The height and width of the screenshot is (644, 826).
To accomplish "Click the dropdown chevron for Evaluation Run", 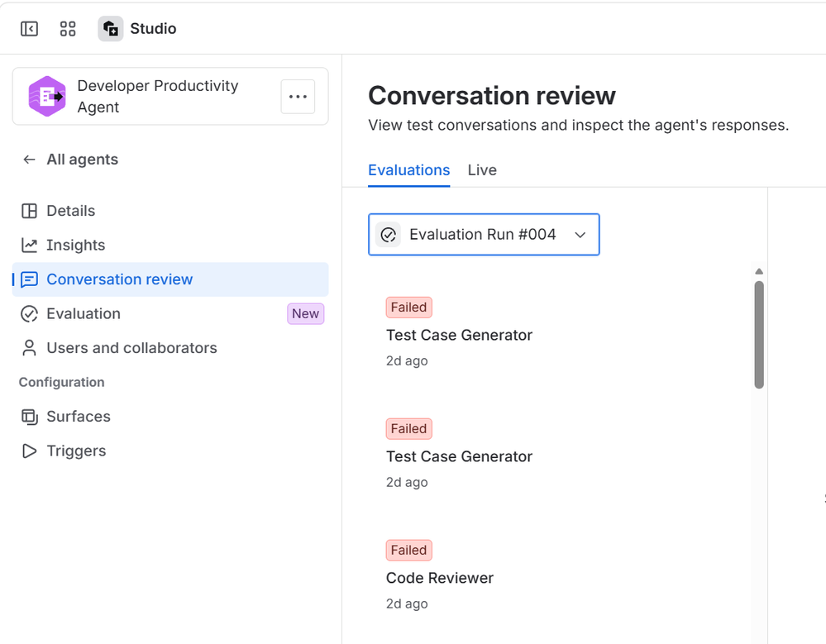I will click(x=580, y=235).
